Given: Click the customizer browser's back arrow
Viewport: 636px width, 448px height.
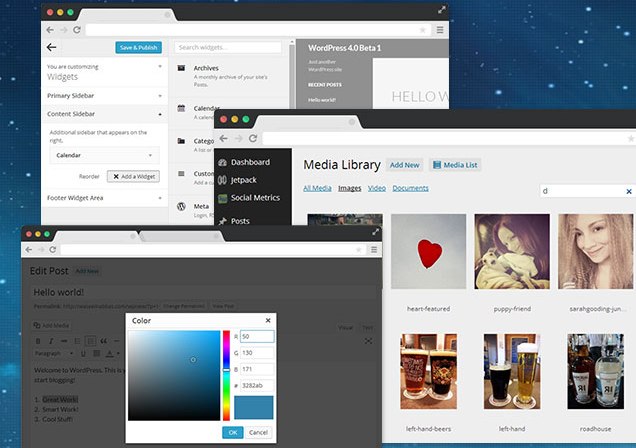Looking at the screenshot, I should tap(50, 30).
